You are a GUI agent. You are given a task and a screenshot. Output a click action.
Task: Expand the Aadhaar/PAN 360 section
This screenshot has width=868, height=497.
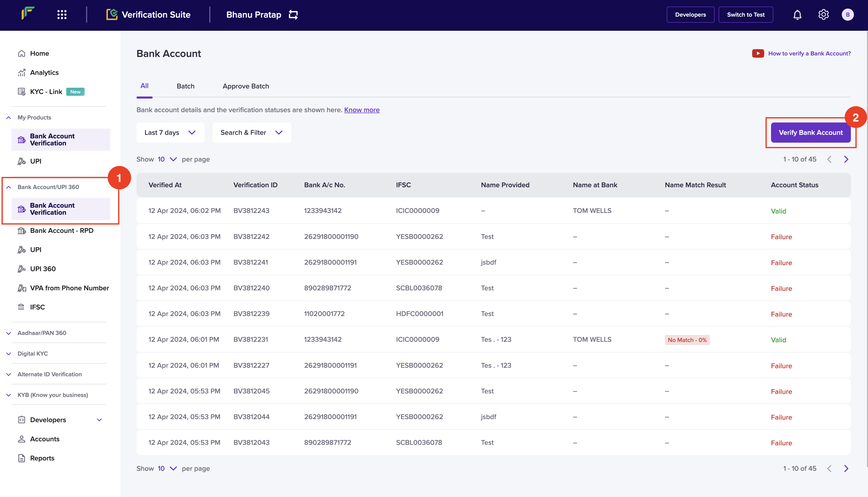[x=42, y=333]
